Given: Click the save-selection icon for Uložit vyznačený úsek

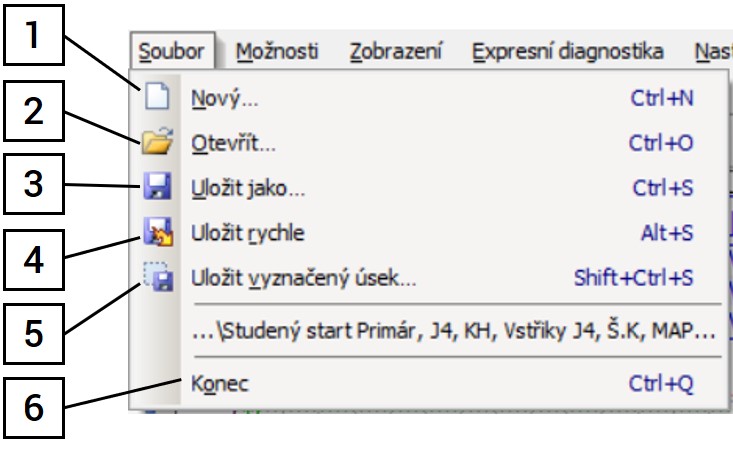Looking at the screenshot, I should tap(155, 279).
